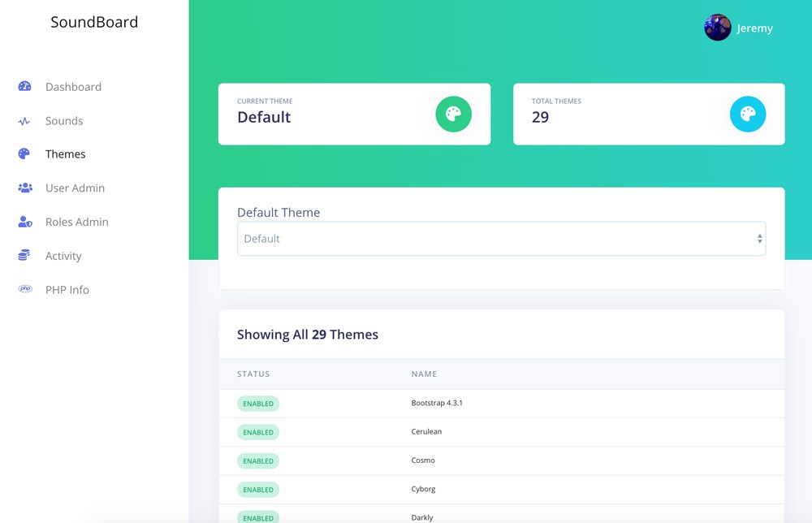The height and width of the screenshot is (523, 812).
Task: Click the Dashboard sidebar icon
Action: tap(24, 86)
